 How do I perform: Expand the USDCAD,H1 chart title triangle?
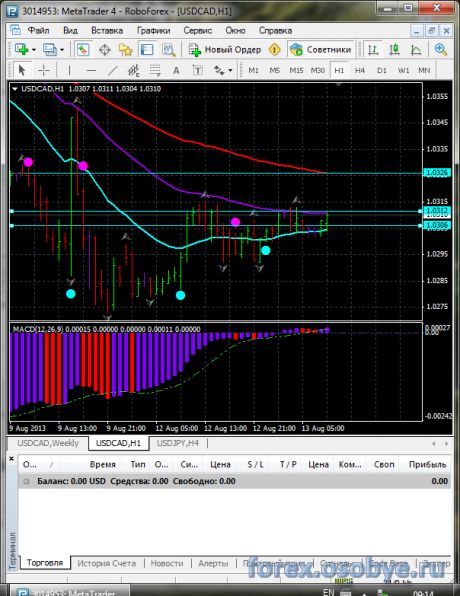(x=15, y=89)
